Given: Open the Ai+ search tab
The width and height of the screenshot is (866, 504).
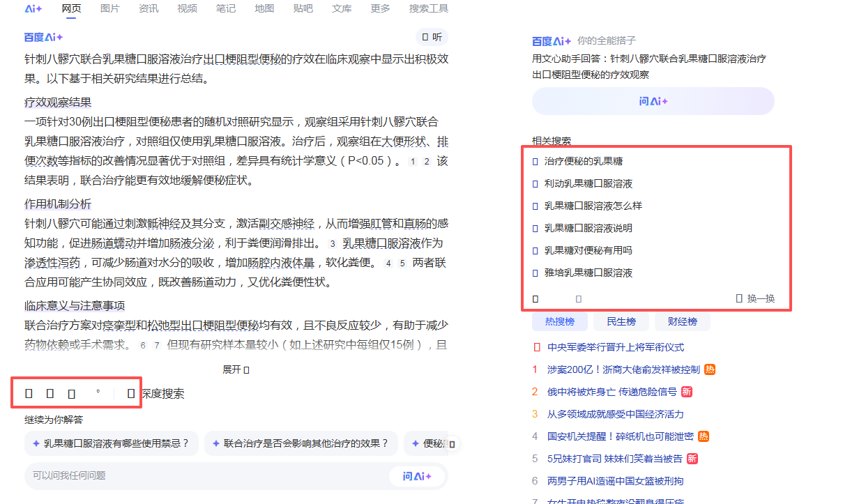Looking at the screenshot, I should coord(33,8).
